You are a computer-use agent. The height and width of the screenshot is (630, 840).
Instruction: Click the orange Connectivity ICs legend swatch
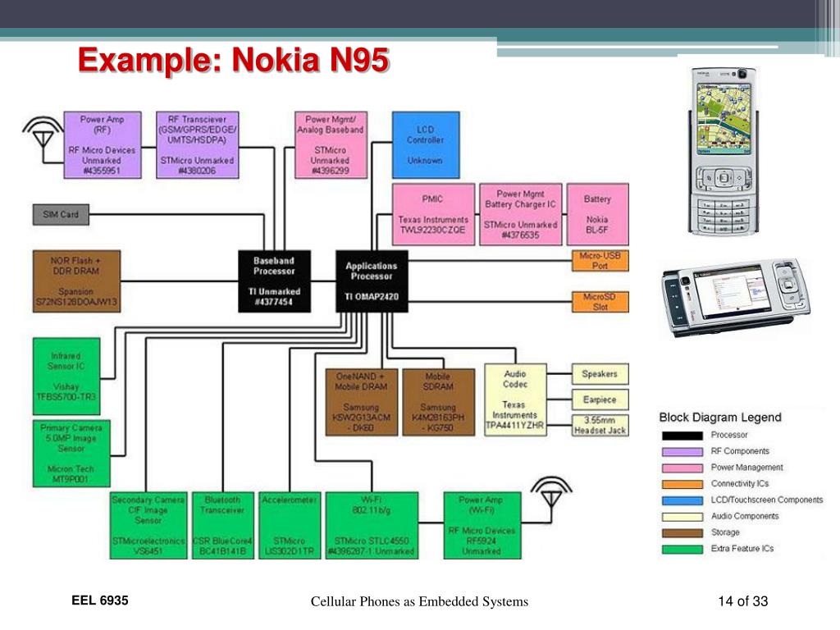click(x=682, y=484)
